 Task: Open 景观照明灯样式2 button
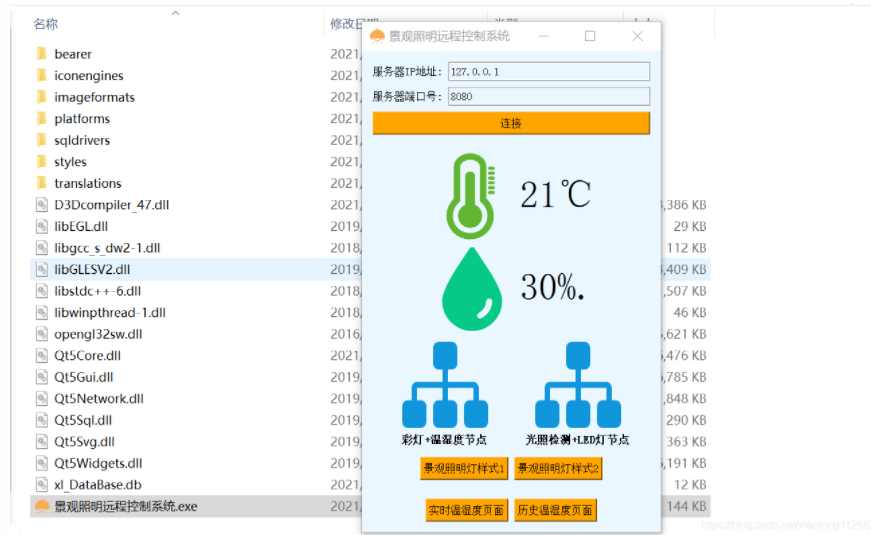(x=558, y=468)
